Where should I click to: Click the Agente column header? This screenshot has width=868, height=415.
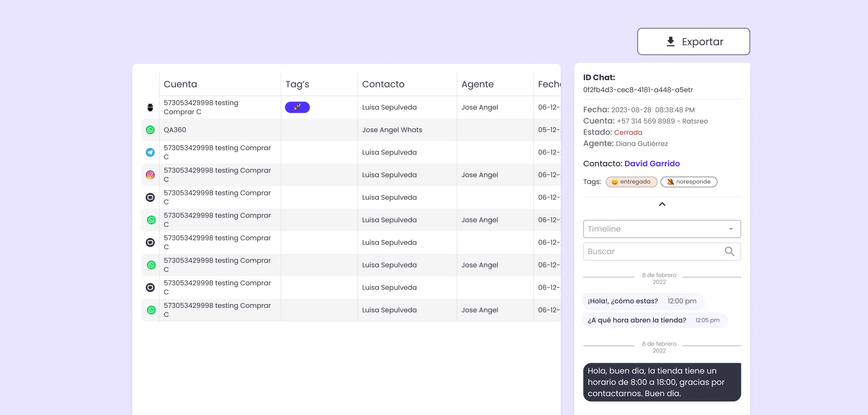click(477, 84)
